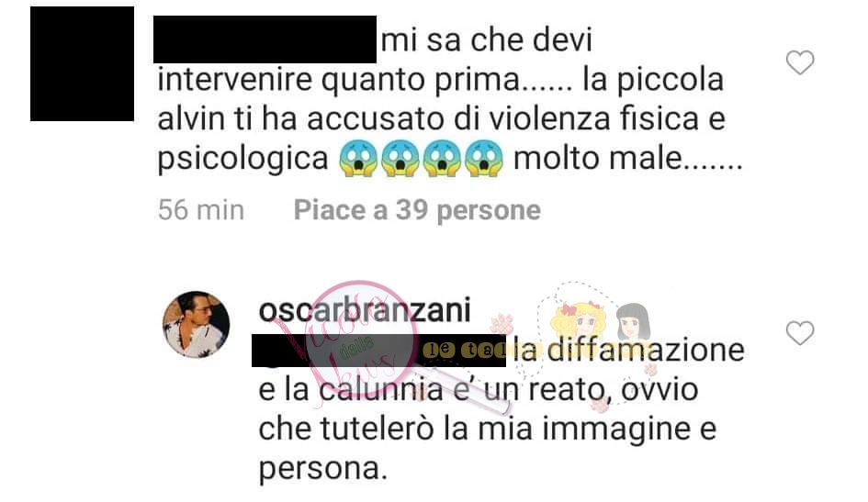Click the line 'che tutelerò la mia immagine e'

coord(488,429)
